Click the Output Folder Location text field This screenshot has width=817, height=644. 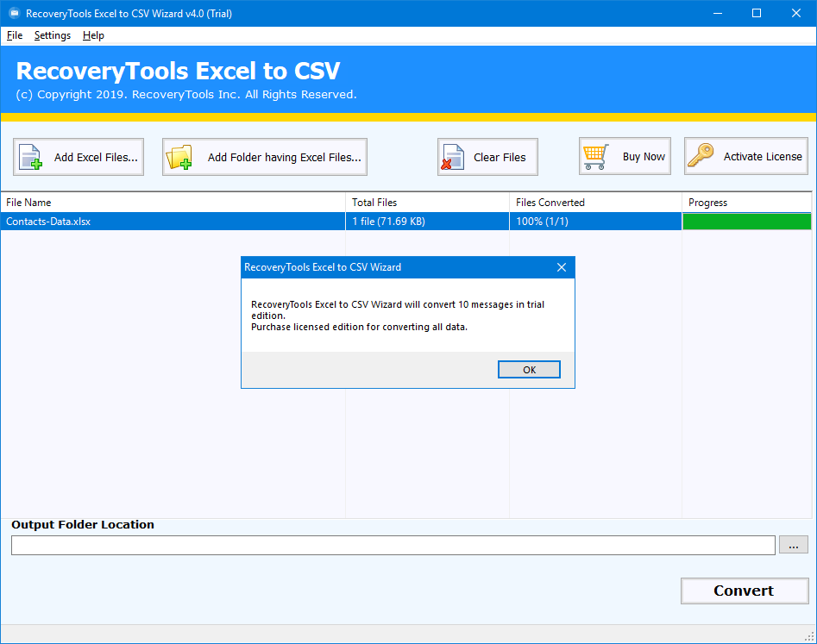pyautogui.click(x=393, y=545)
